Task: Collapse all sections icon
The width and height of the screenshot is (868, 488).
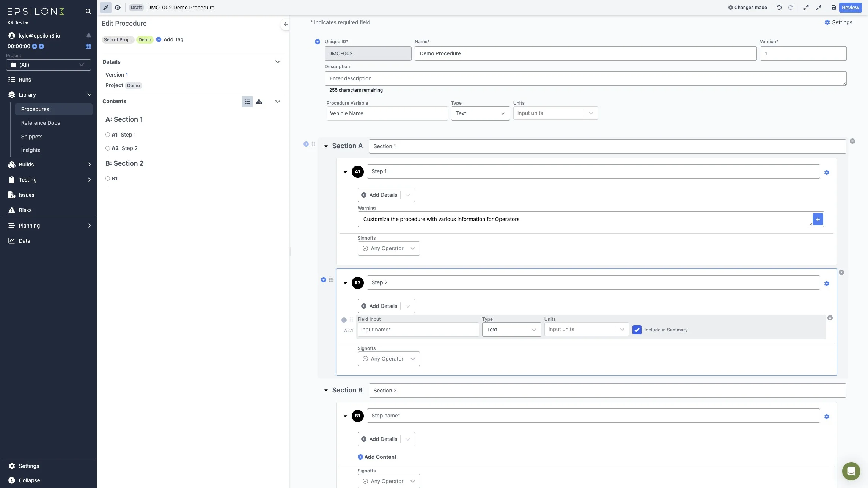Action: click(819, 8)
